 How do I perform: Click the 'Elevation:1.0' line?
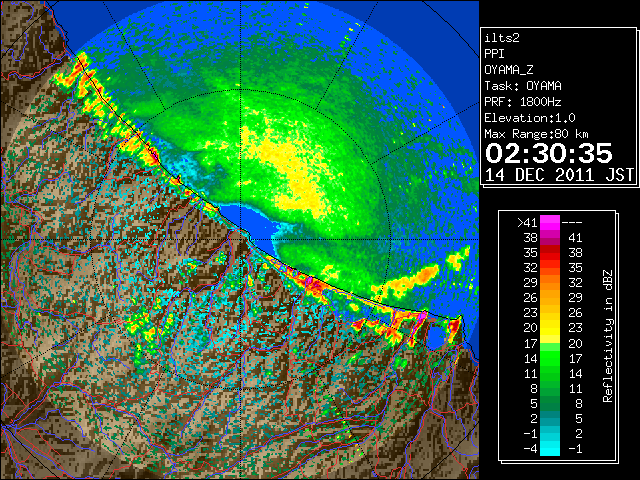coord(530,118)
